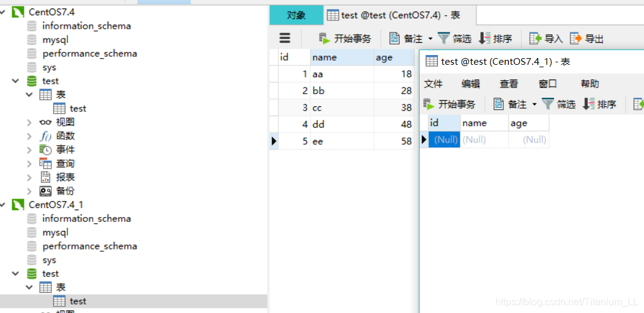Image resolution: width=644 pixels, height=313 pixels.
Task: Click the name column header in main table
Action: (342, 57)
